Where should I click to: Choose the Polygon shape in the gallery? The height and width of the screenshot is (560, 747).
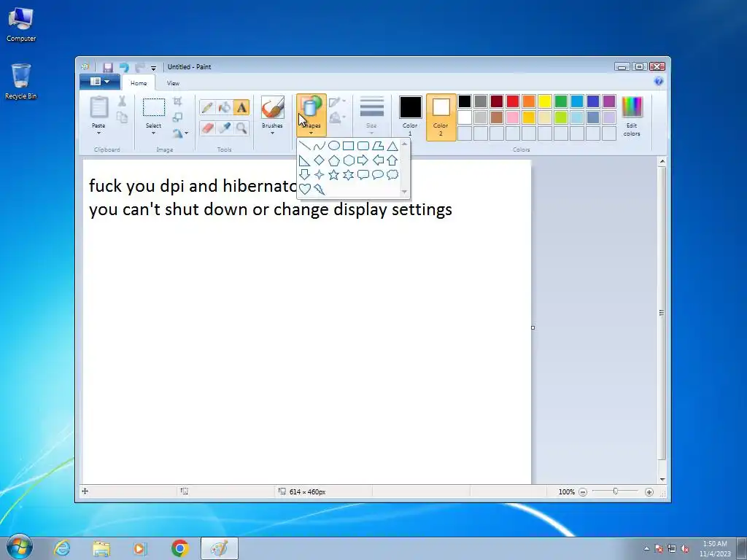click(378, 146)
